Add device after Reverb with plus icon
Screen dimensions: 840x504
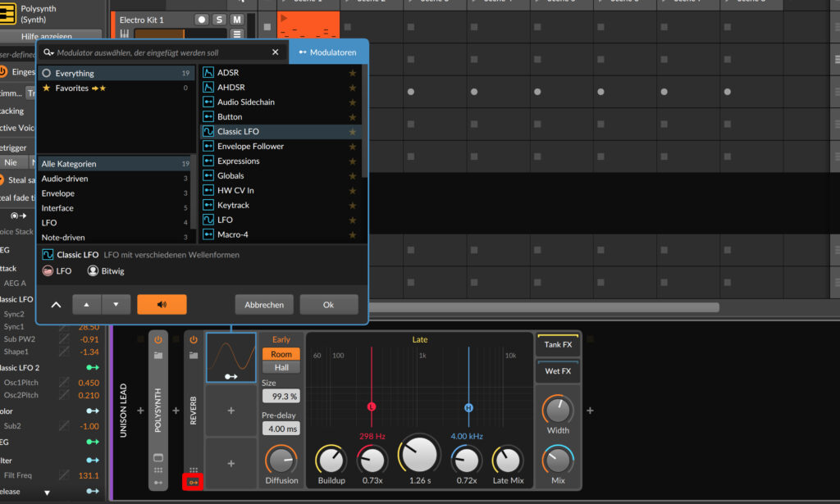click(590, 411)
